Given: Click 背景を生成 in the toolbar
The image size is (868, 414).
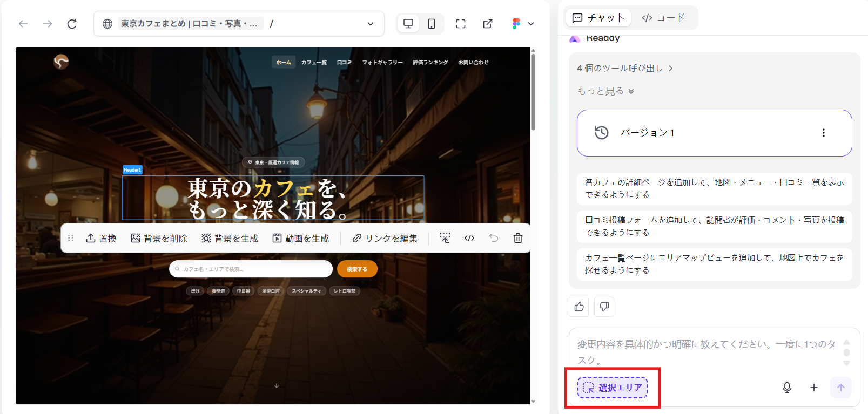Looking at the screenshot, I should (x=230, y=238).
